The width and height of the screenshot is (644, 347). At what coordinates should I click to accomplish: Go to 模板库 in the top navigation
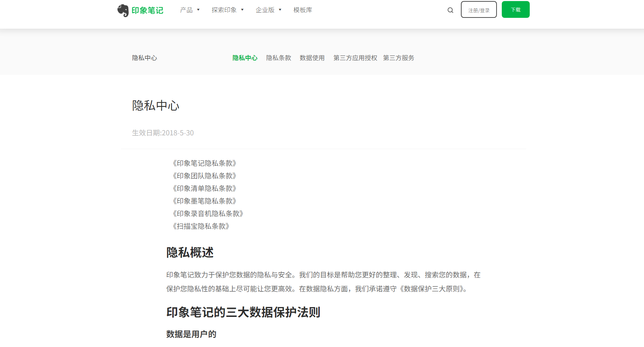tap(303, 10)
